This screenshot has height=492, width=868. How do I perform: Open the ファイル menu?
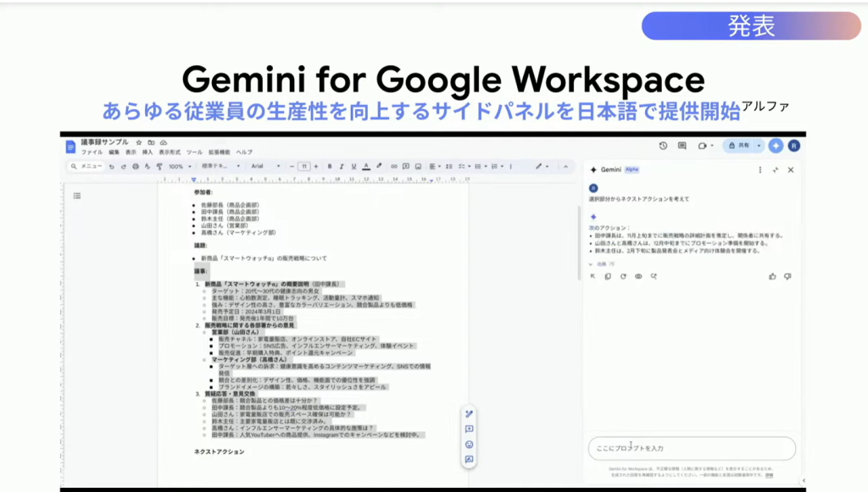point(92,152)
